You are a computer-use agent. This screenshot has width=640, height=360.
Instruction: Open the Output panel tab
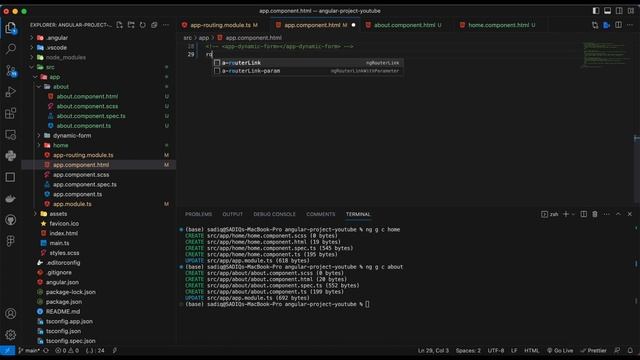tap(233, 214)
